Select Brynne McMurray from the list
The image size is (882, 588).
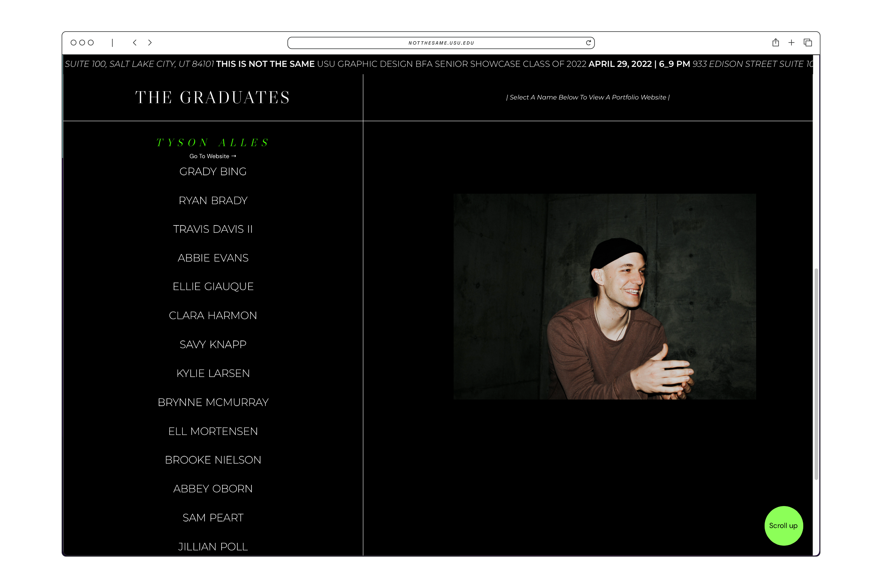(x=213, y=402)
